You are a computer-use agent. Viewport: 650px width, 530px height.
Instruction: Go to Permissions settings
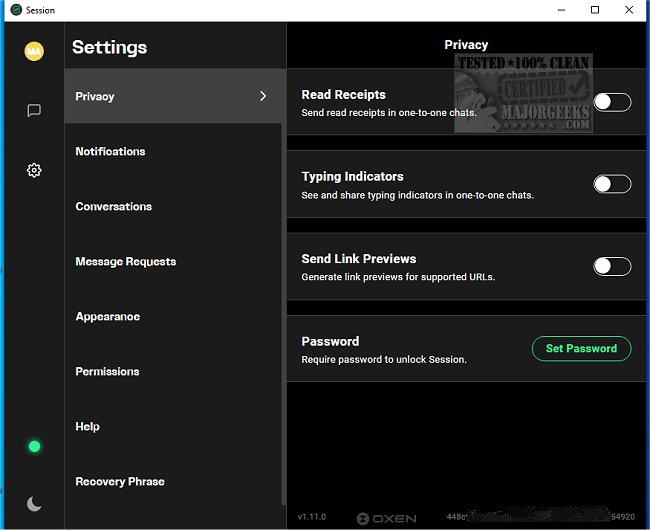pos(107,372)
